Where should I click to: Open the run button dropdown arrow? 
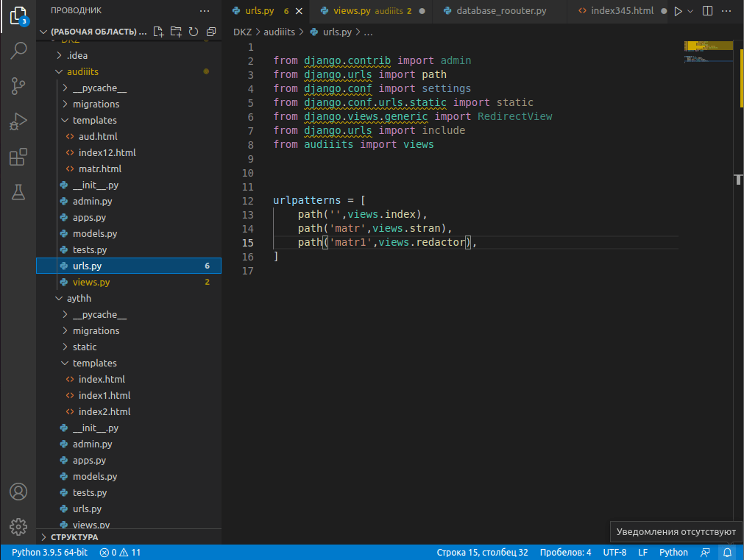click(x=690, y=11)
